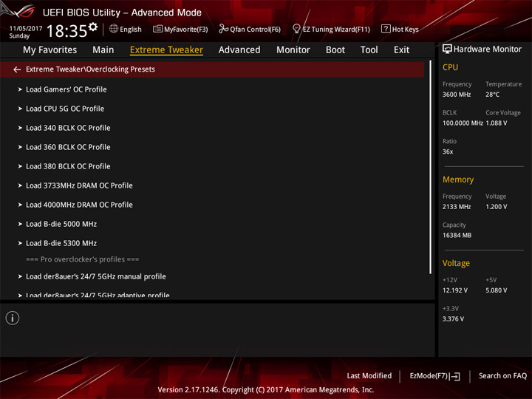Select Load CPU 5G OC Profile text
The width and height of the screenshot is (532, 399).
tap(65, 109)
